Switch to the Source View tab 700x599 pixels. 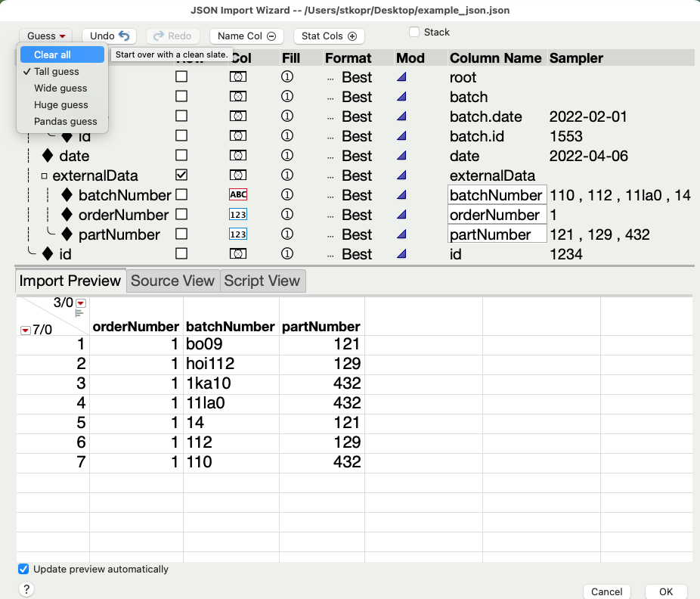point(172,281)
